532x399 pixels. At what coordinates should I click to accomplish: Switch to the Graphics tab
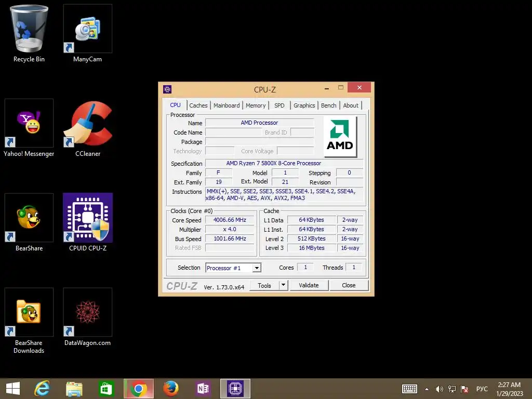tap(304, 105)
